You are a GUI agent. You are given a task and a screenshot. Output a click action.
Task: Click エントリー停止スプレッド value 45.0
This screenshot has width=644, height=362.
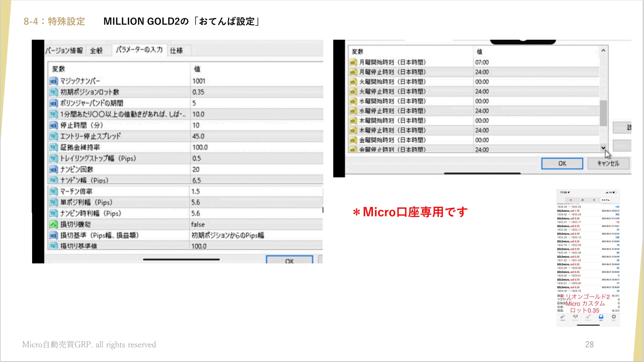click(x=198, y=136)
